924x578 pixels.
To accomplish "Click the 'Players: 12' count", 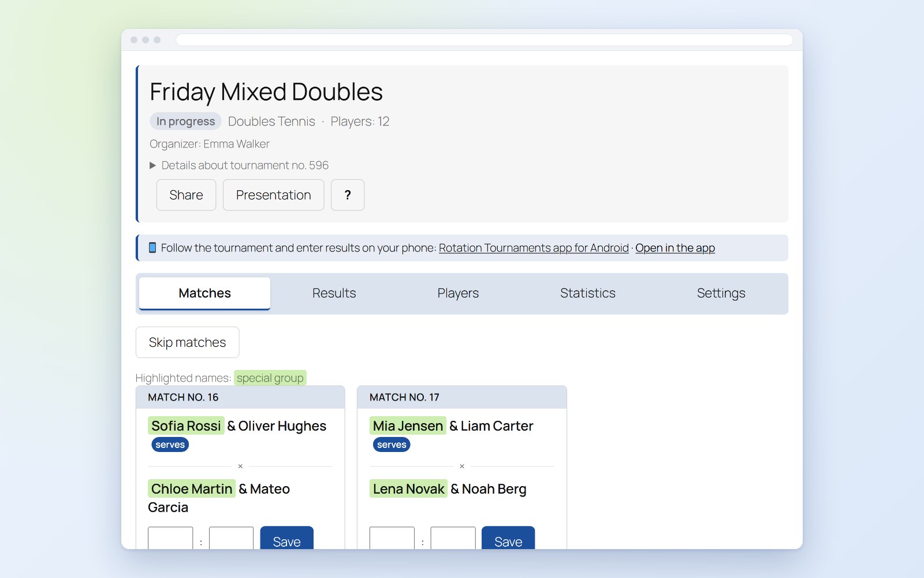I will coord(360,121).
